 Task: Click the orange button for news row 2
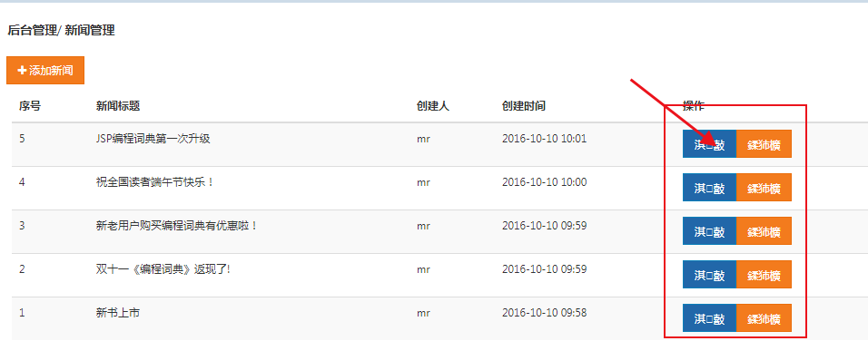point(764,275)
